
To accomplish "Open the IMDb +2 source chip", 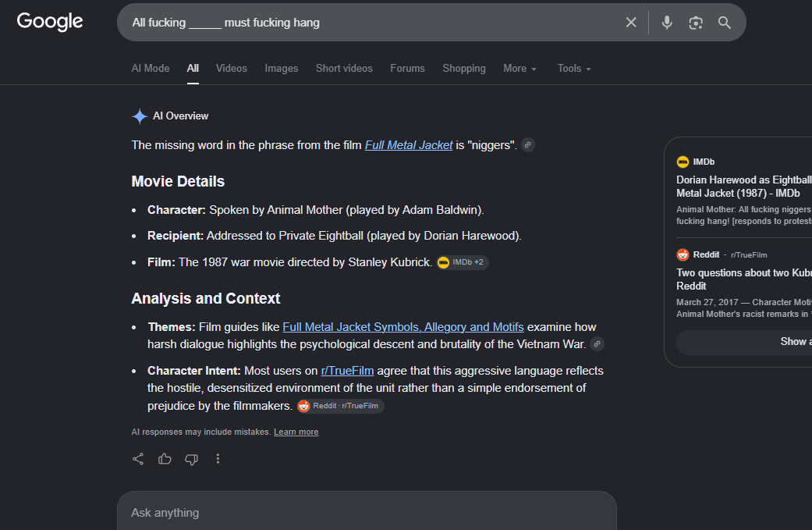I will [x=462, y=262].
